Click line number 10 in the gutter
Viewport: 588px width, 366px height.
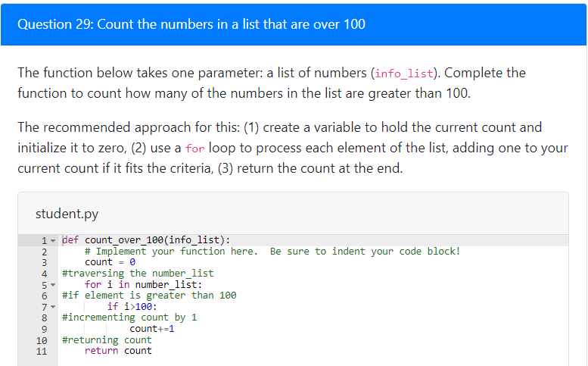[x=42, y=341]
